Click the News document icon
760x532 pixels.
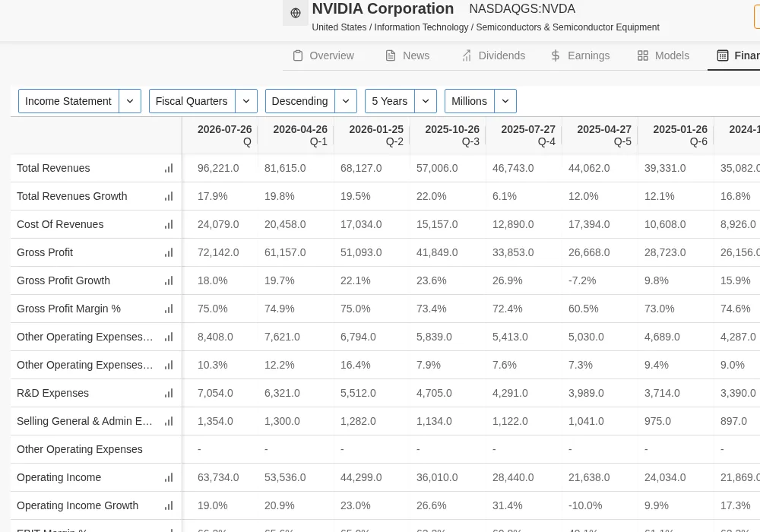[390, 55]
